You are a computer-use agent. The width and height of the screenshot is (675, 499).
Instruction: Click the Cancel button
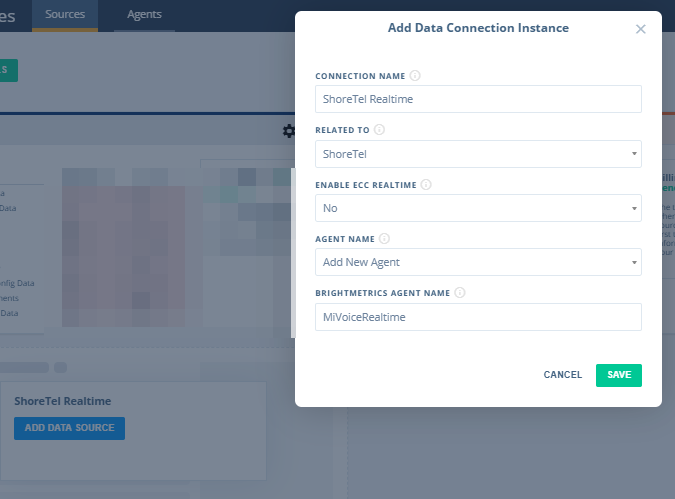[x=563, y=375]
